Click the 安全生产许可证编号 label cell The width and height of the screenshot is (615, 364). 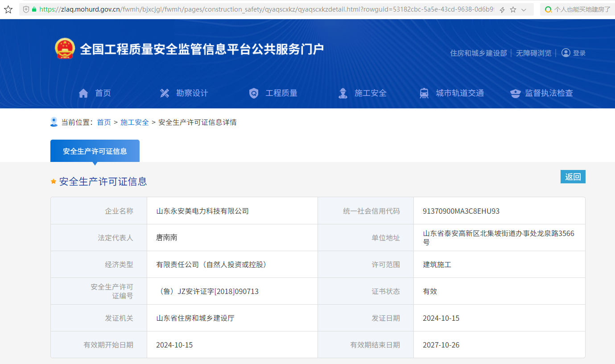point(99,291)
